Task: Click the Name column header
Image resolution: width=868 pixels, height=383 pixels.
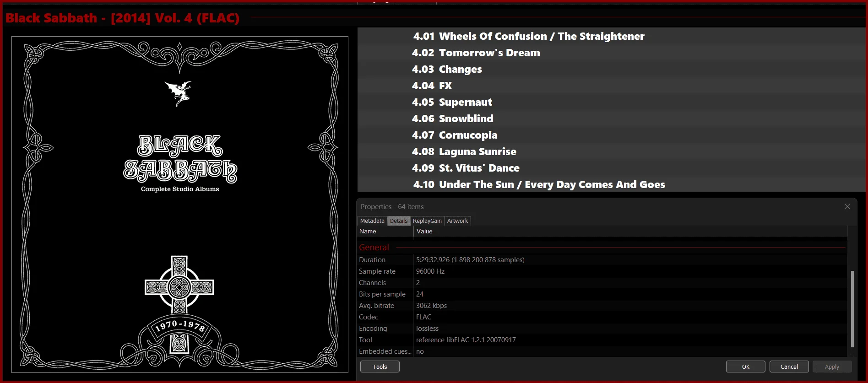Action: pos(385,231)
